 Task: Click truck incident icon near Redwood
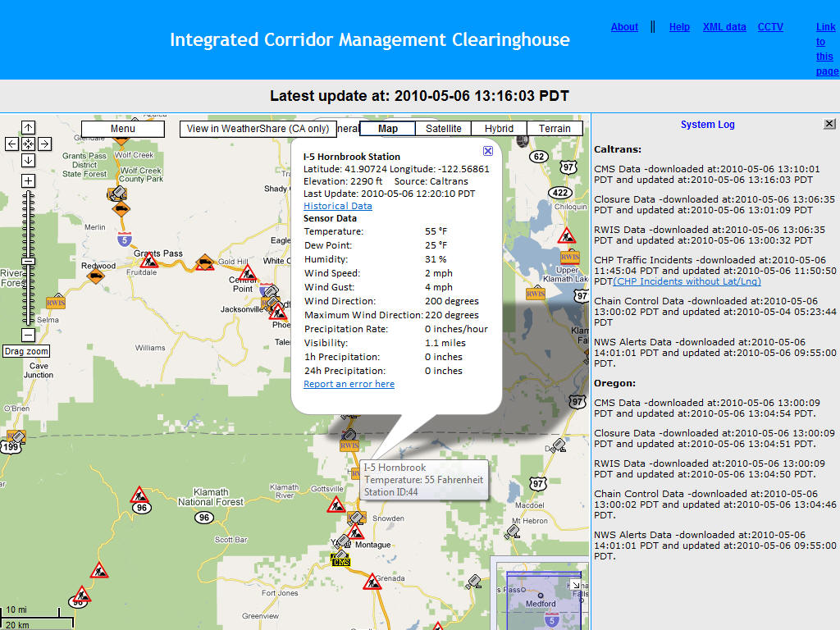pyautogui.click(x=96, y=276)
